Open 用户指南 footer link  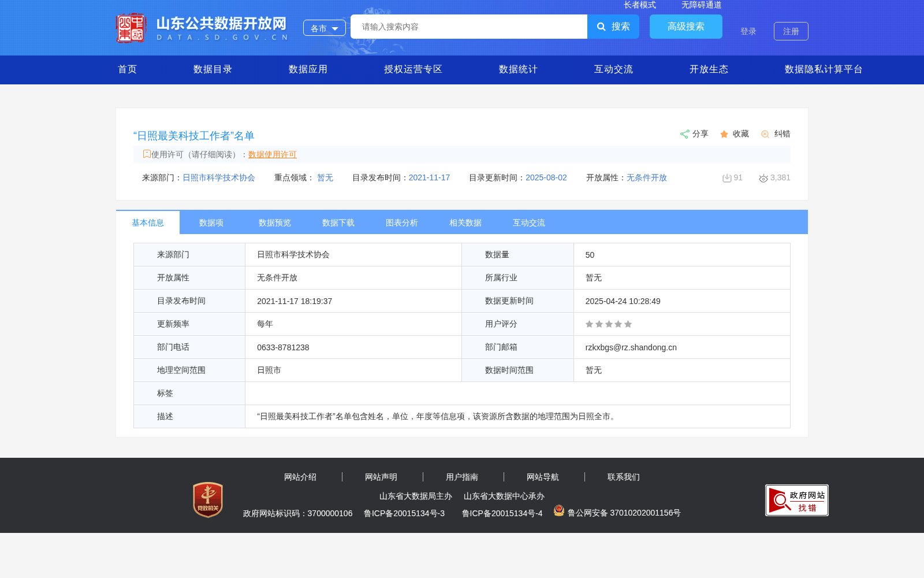(x=462, y=477)
